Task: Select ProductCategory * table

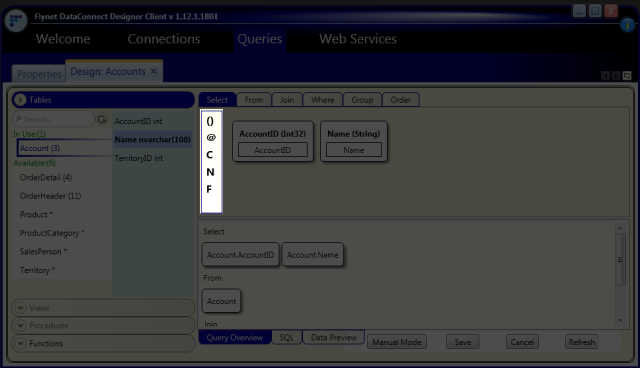Action: pos(52,233)
